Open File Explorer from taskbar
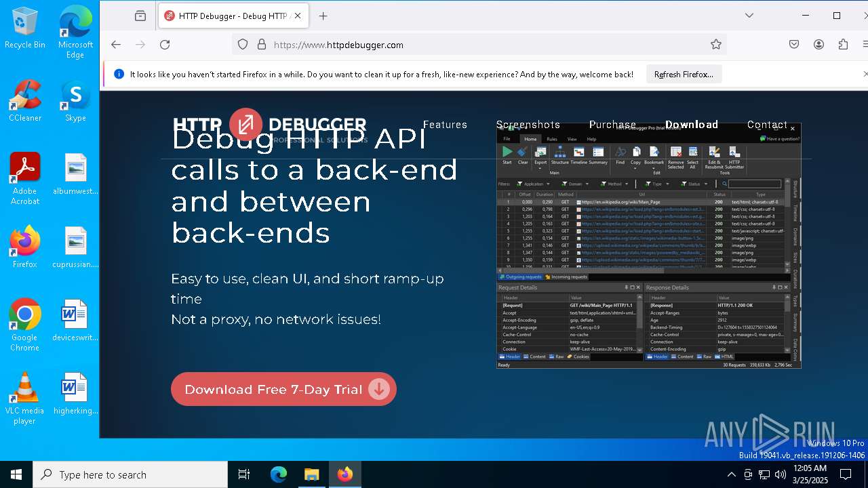 [x=311, y=474]
